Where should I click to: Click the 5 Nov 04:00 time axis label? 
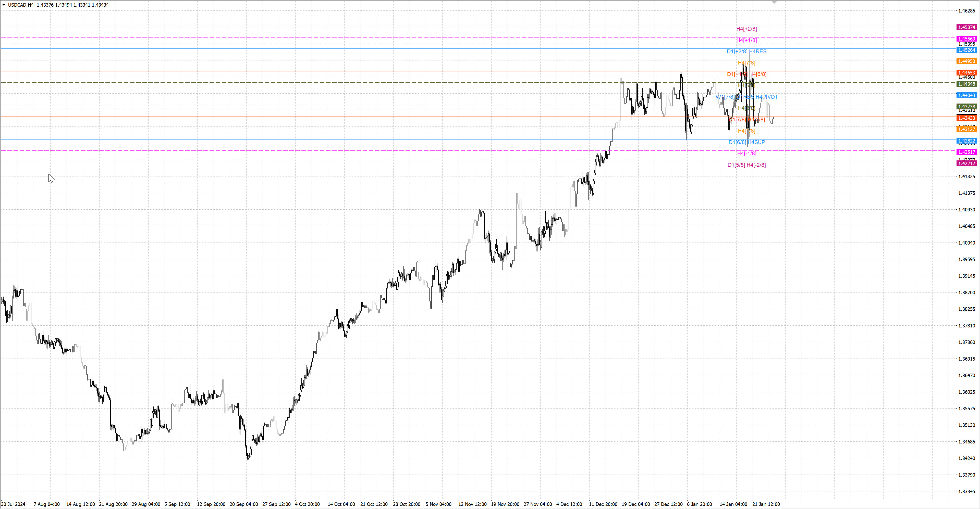[x=438, y=504]
